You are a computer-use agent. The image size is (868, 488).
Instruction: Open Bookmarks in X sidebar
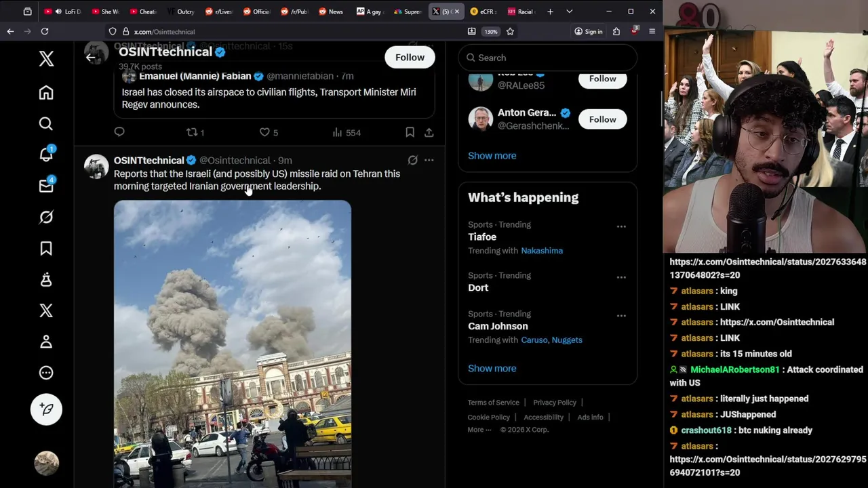(x=46, y=248)
